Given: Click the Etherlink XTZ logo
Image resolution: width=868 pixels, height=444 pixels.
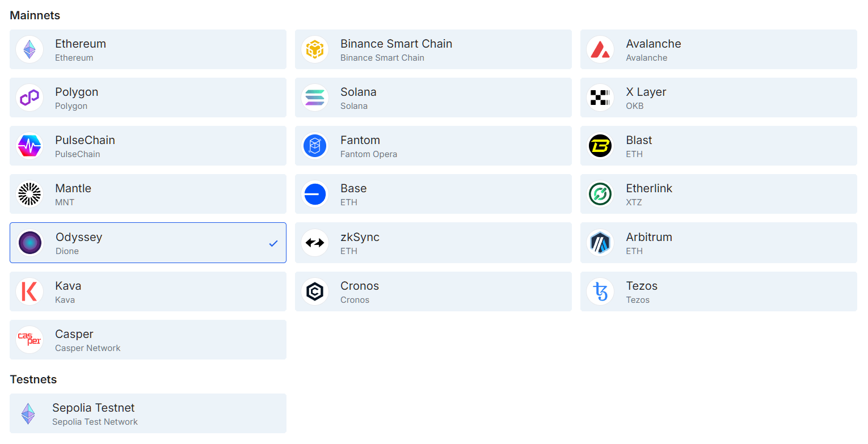Looking at the screenshot, I should [600, 194].
